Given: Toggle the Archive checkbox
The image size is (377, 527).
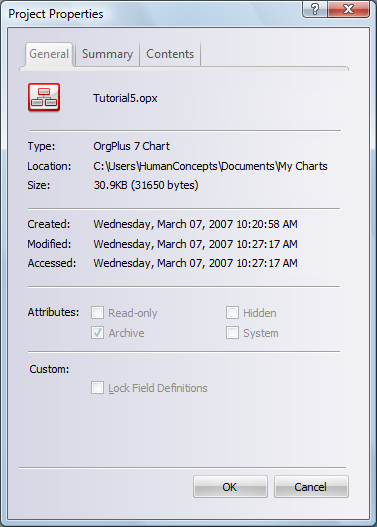Looking at the screenshot, I should [97, 333].
